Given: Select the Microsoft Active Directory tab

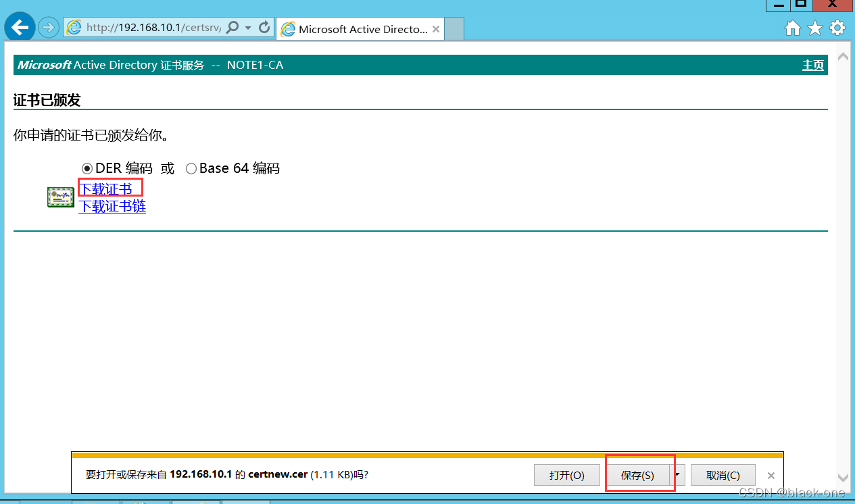Looking at the screenshot, I should (x=361, y=29).
